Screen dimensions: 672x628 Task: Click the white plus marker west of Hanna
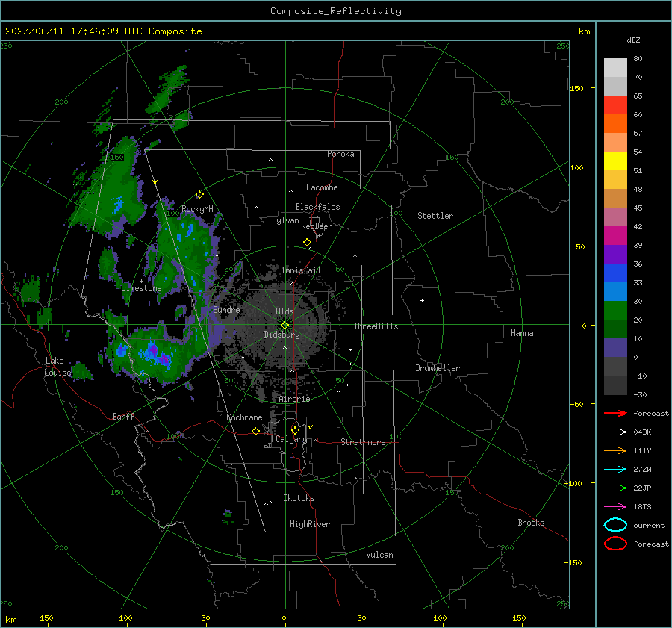pyautogui.click(x=422, y=300)
